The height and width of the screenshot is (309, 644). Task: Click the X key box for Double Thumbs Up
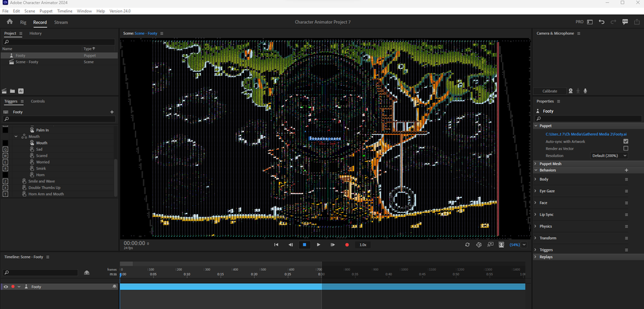point(5,188)
